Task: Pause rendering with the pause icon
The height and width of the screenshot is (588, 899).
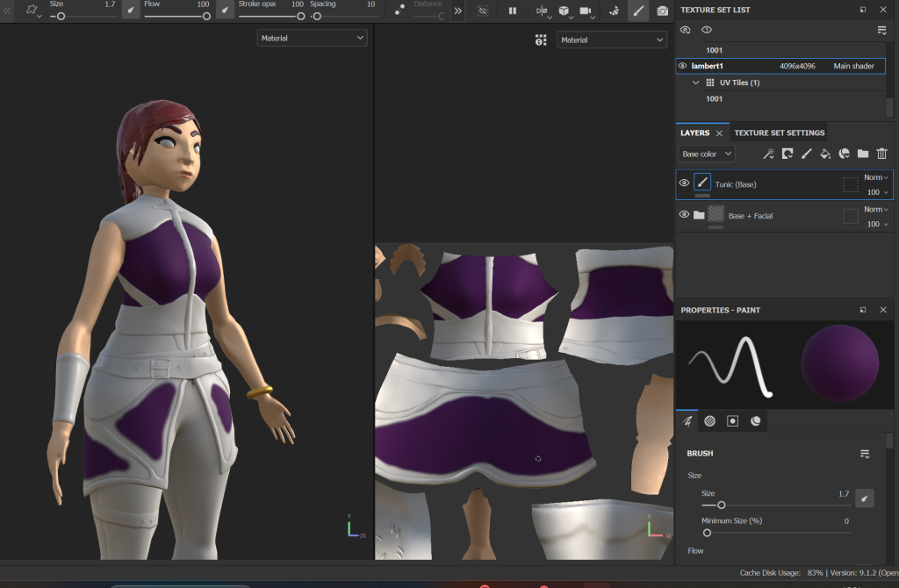Action: coord(513,11)
